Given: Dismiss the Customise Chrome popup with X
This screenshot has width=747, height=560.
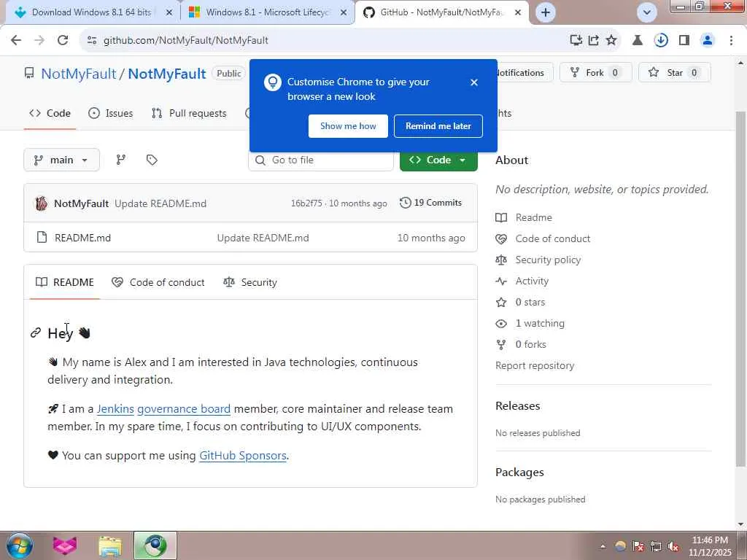Looking at the screenshot, I should click(474, 82).
